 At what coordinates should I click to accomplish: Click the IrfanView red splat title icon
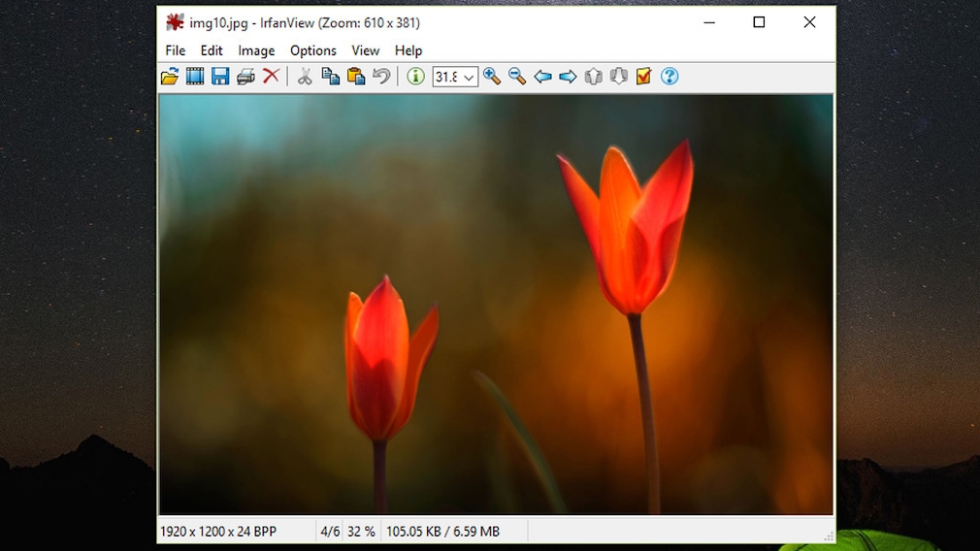(175, 22)
